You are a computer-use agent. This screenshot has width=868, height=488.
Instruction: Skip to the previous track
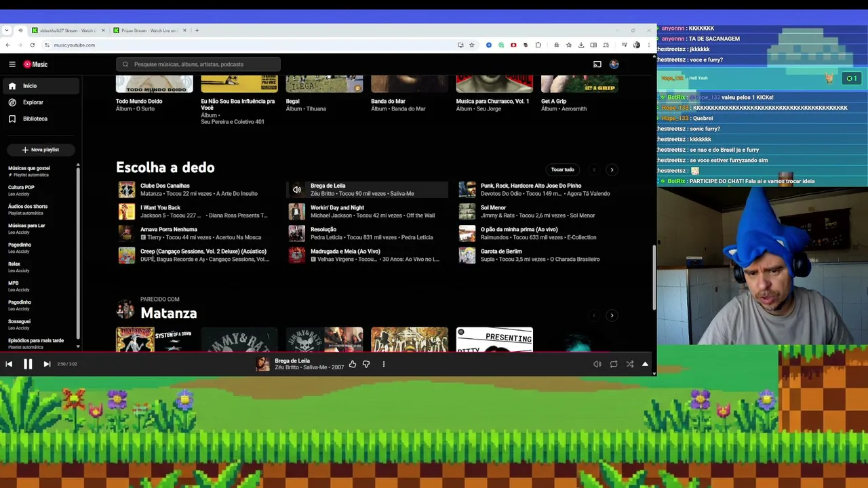click(x=9, y=364)
